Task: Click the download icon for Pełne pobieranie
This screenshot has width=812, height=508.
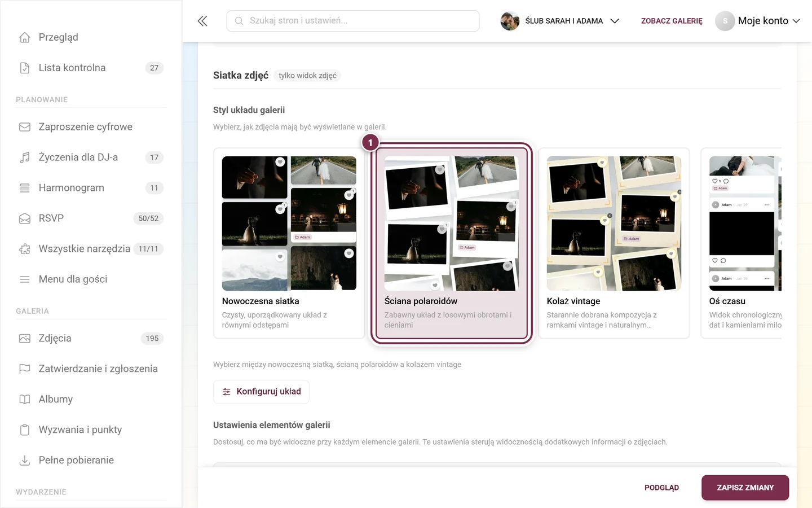Action: [x=25, y=460]
